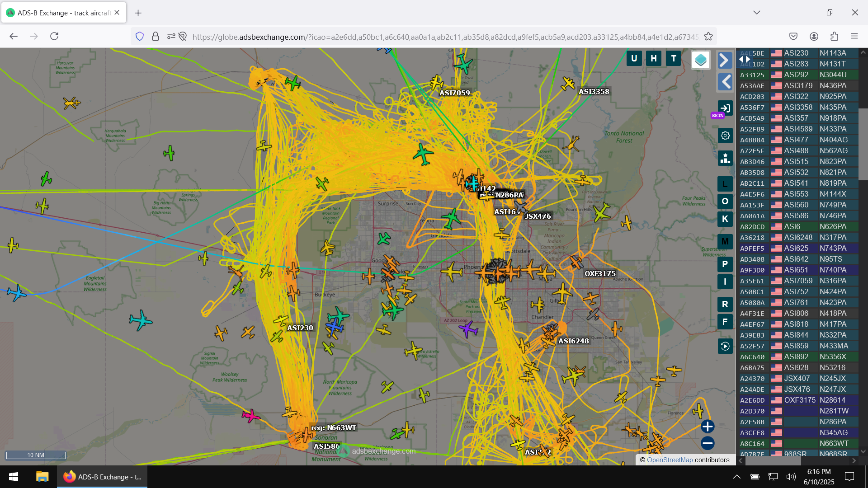The image size is (868, 488).
Task: Open the Pocket save icon
Action: click(793, 36)
